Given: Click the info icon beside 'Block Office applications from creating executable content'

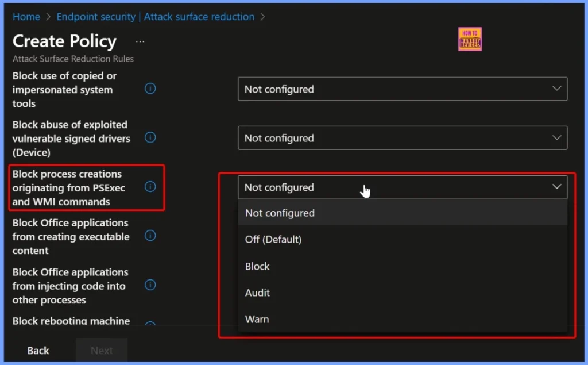Looking at the screenshot, I should point(150,236).
